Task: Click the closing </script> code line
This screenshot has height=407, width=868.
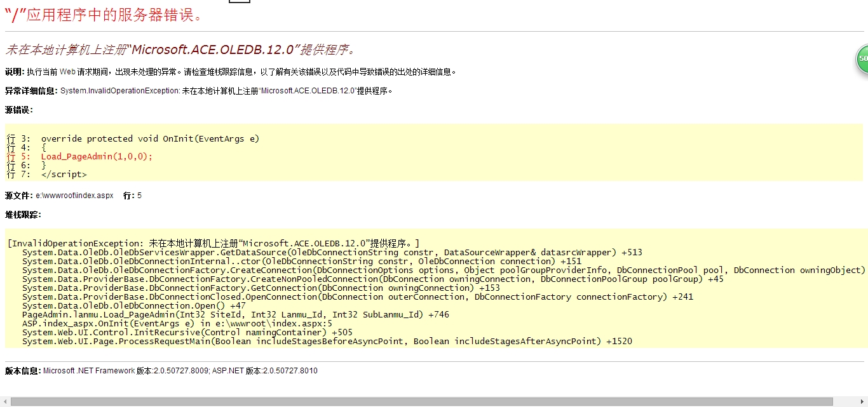Action: [x=64, y=174]
